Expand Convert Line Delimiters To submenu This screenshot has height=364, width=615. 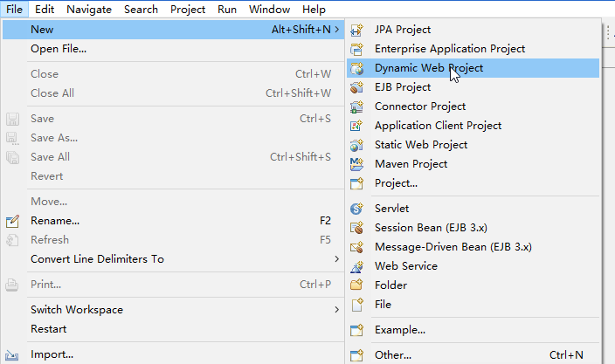[x=337, y=259]
